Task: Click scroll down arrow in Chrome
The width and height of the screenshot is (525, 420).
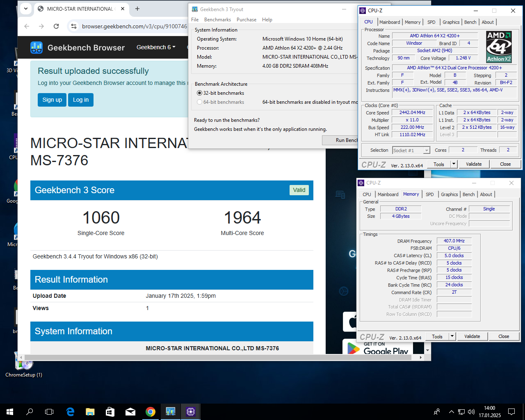Action: pyautogui.click(x=428, y=351)
